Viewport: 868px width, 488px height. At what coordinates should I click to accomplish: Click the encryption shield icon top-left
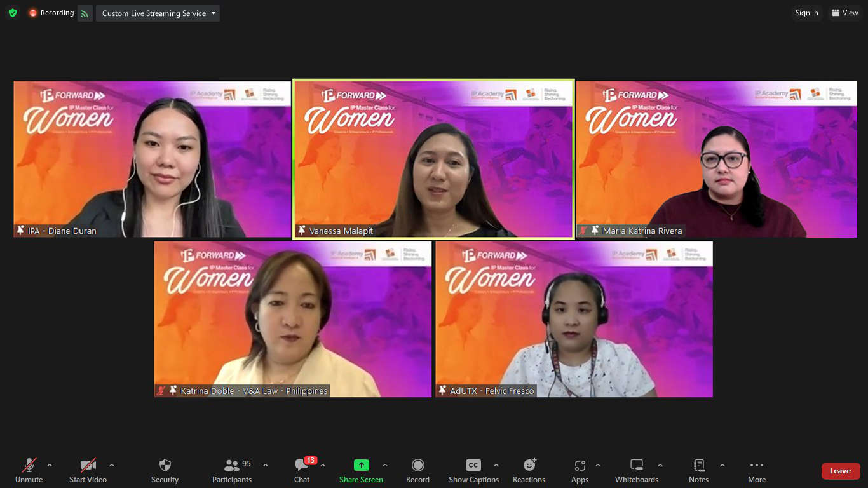pos(12,12)
